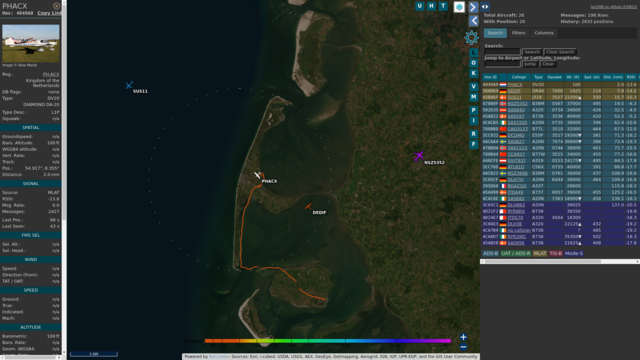Sort the table by Alt. (ft) column

[573, 77]
